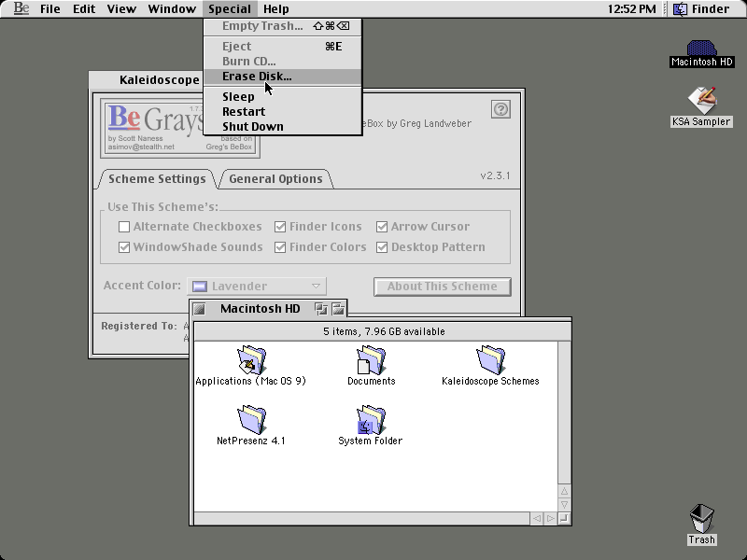Select the Applications (Mac OS 9) folder icon
Screen dimensions: 747x560
click(x=251, y=359)
